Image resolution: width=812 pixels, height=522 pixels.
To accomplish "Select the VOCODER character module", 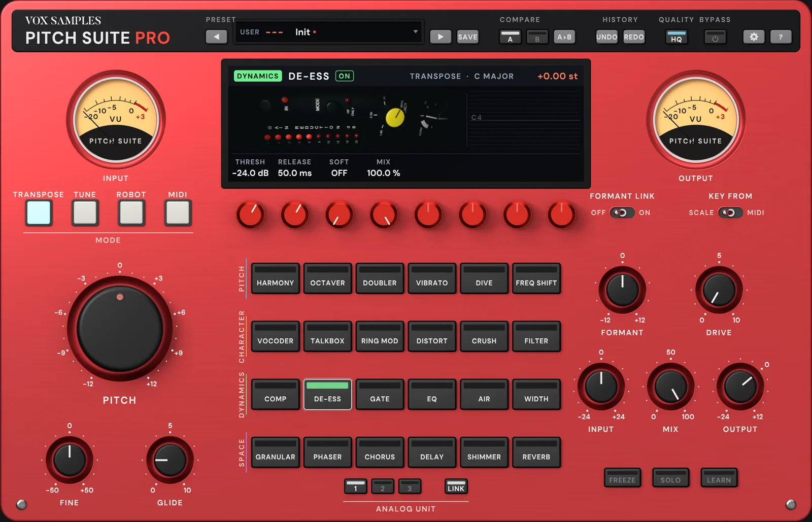I will [x=275, y=336].
